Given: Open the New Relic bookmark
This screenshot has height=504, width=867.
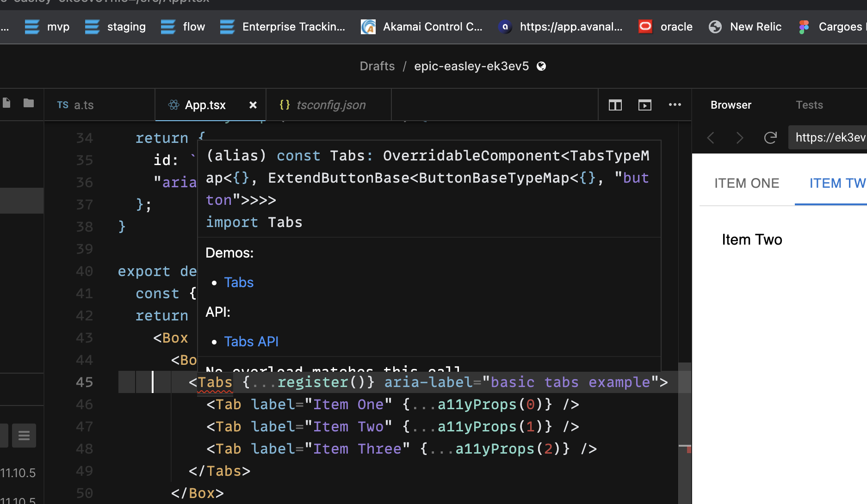Looking at the screenshot, I should point(745,27).
